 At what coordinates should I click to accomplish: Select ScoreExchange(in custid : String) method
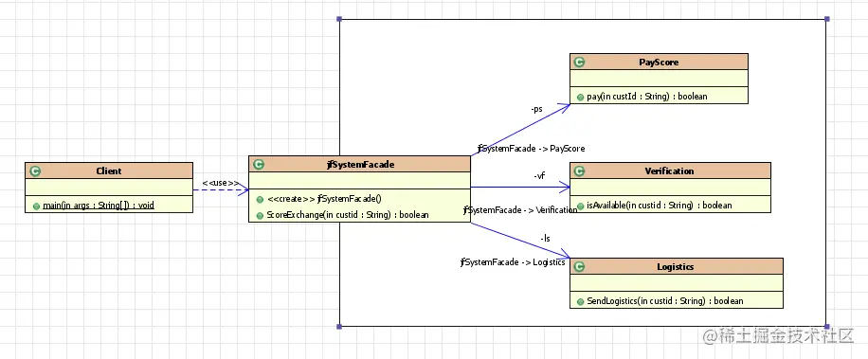[347, 215]
